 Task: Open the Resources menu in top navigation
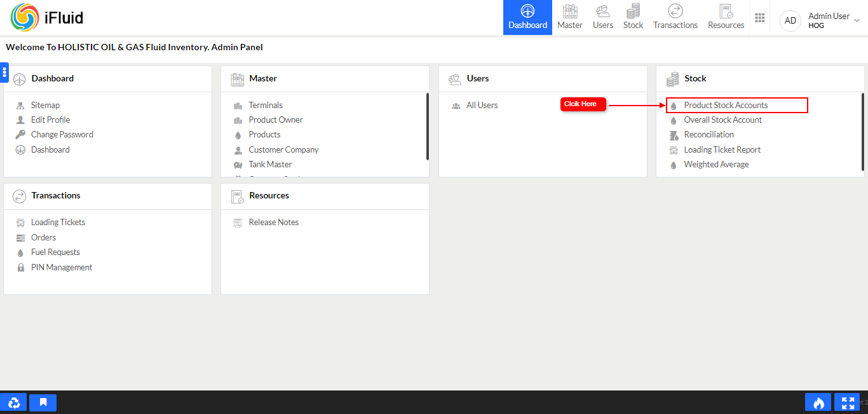point(726,17)
